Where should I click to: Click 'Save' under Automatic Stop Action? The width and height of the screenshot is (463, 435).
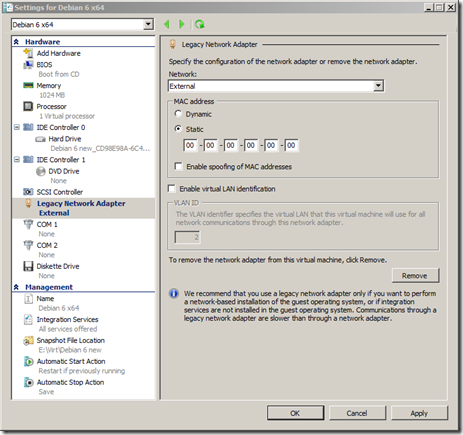[46, 392]
